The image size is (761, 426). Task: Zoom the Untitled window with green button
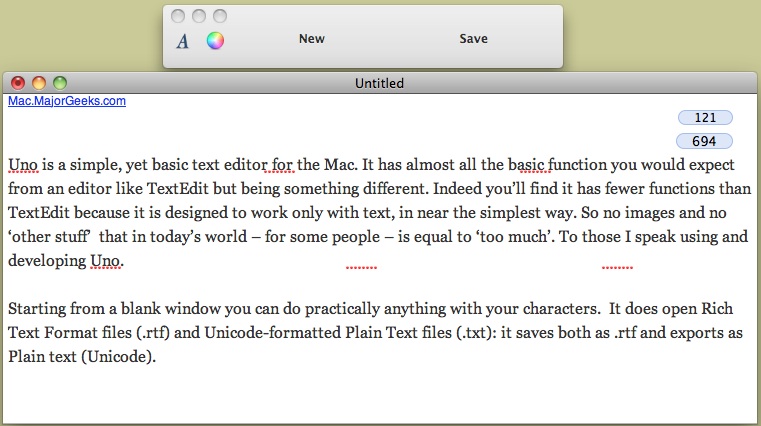click(x=60, y=83)
